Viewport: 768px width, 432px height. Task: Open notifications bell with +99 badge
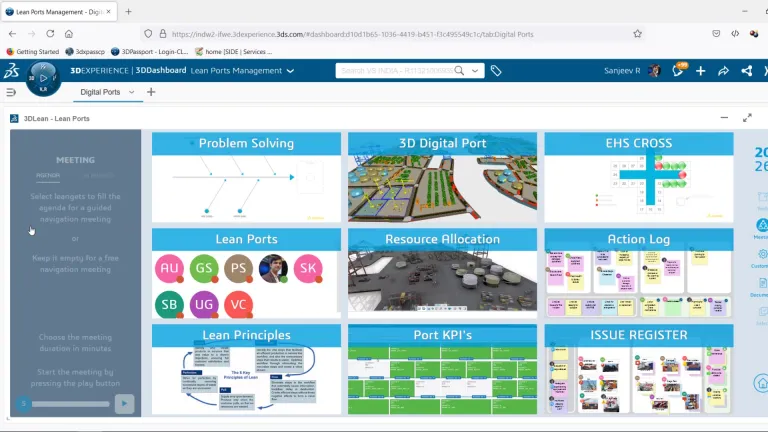(678, 71)
